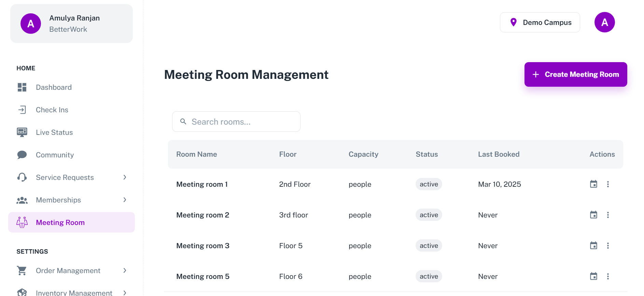Open calendar for Meeting room 1

pos(594,184)
